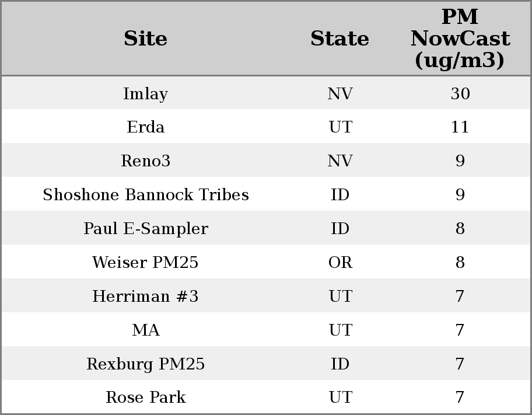Click the Rose Park site name
This screenshot has height=415, width=532.
(x=146, y=397)
